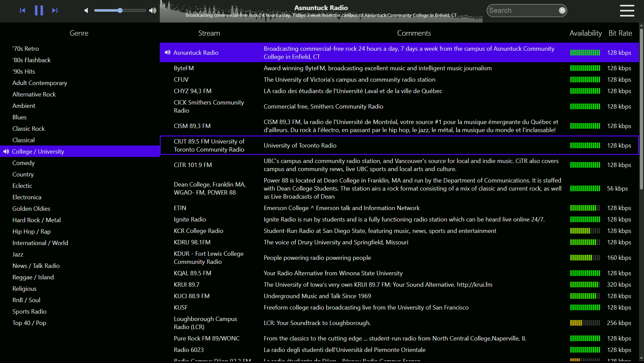644x363 pixels.
Task: Play the KUSF stream
Action: (399, 307)
